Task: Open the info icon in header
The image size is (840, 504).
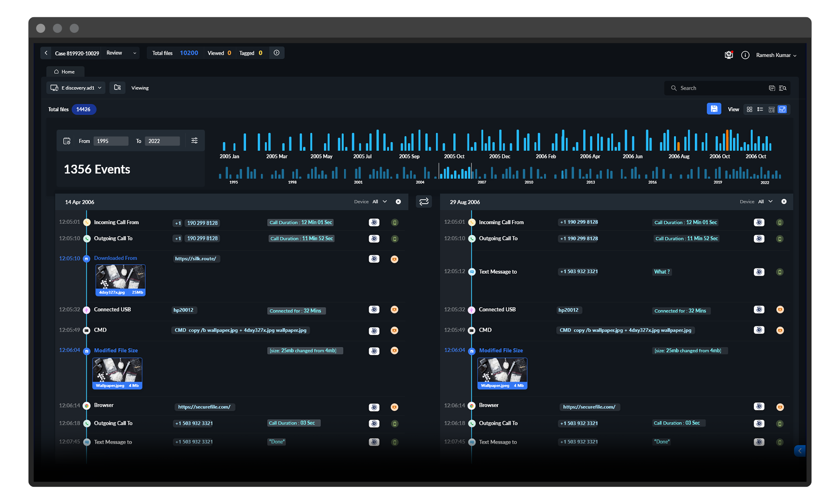Action: coord(745,55)
